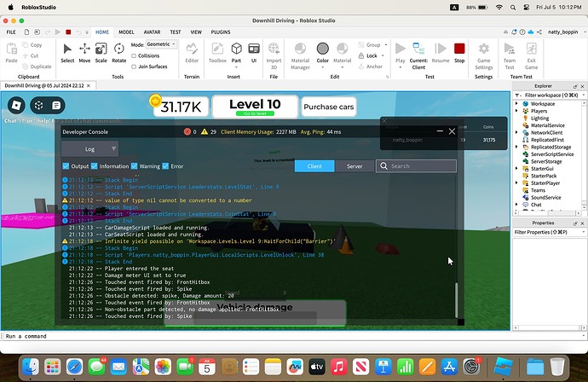Switch to the TEST ribbon tab
This screenshot has height=382, width=588.
click(x=176, y=32)
